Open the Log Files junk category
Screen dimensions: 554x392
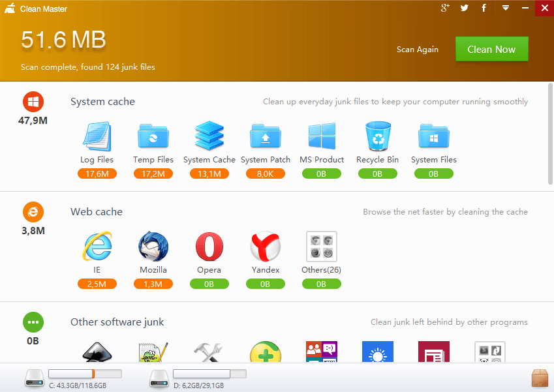pos(97,136)
